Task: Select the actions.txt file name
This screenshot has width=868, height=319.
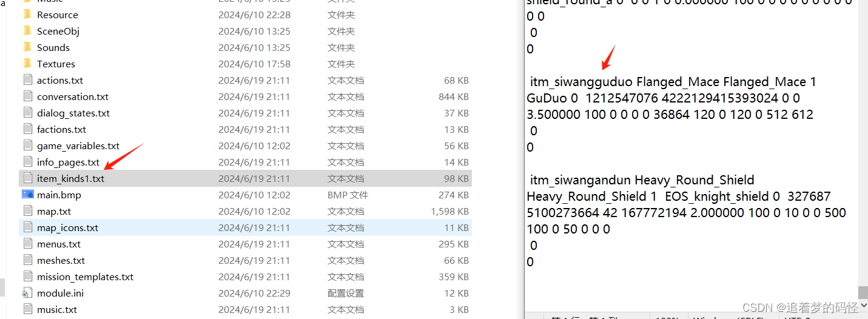Action: 60,80
